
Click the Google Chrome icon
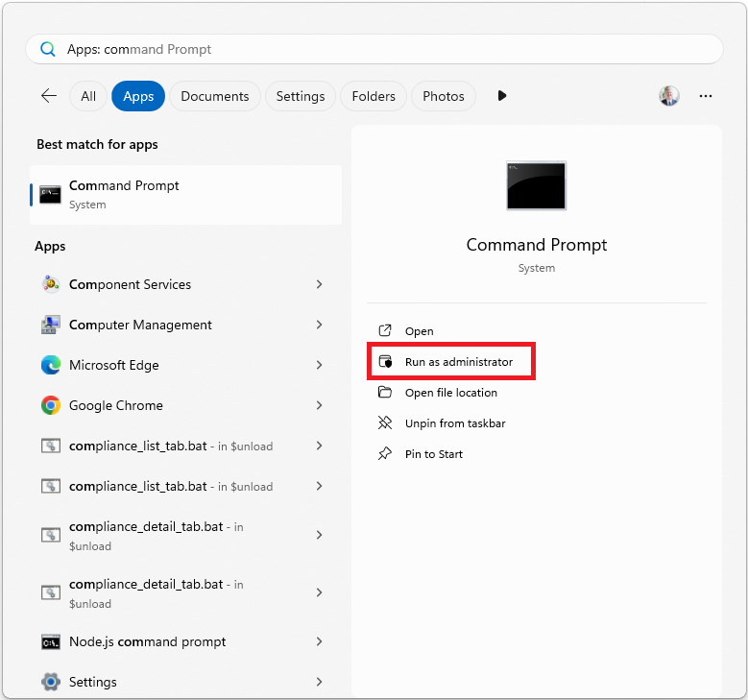tap(51, 405)
